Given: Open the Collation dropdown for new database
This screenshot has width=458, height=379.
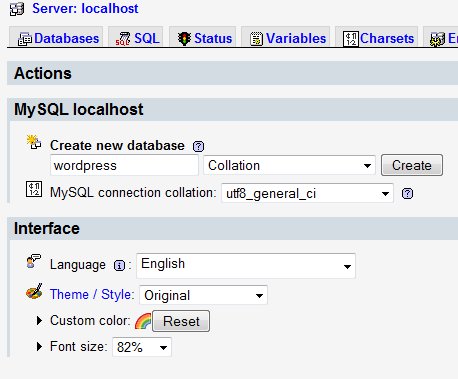Looking at the screenshot, I should [x=289, y=165].
